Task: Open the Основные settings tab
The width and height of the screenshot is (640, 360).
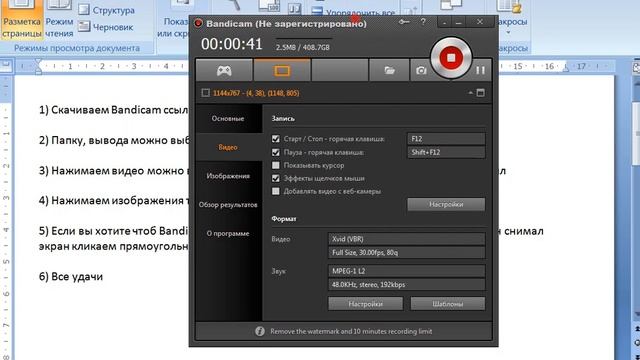Action: 228,118
